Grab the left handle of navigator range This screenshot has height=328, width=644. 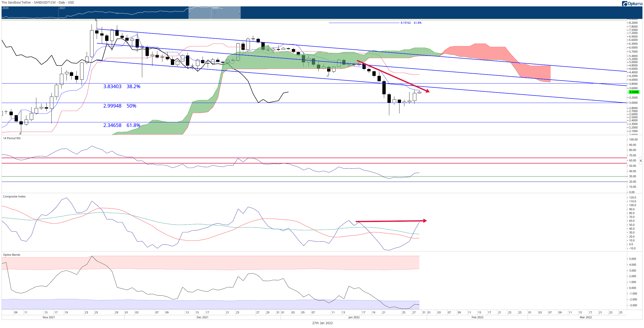click(190, 13)
